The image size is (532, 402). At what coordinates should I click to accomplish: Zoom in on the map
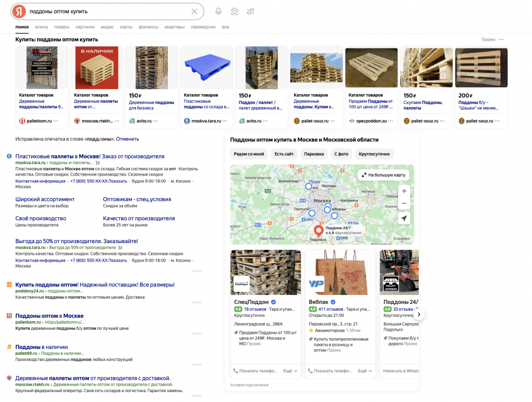tap(404, 191)
